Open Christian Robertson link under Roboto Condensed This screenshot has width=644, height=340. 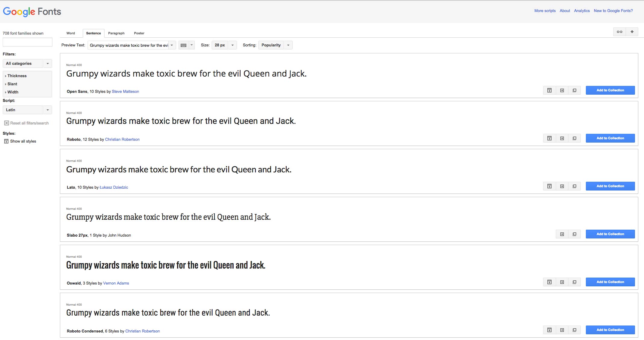(x=142, y=331)
